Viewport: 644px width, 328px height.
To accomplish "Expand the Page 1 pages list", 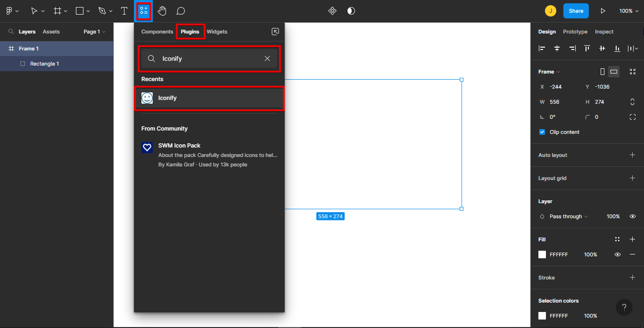I will 94,32.
